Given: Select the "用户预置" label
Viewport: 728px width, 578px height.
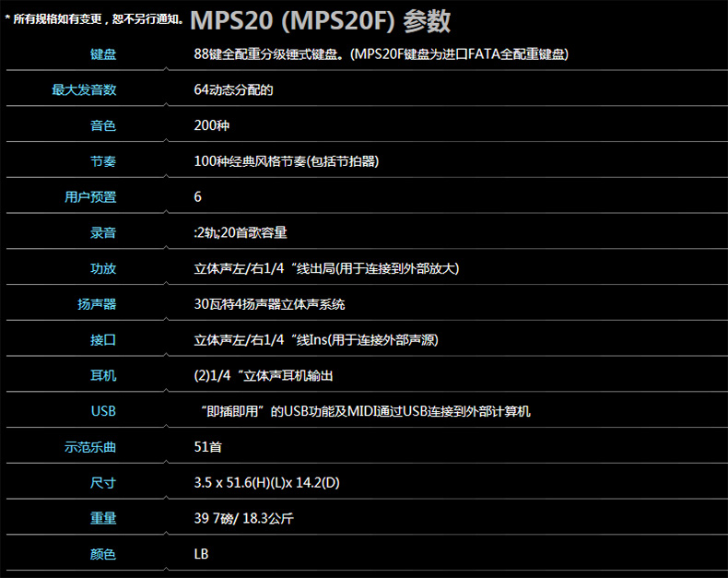Looking at the screenshot, I should [90, 197].
